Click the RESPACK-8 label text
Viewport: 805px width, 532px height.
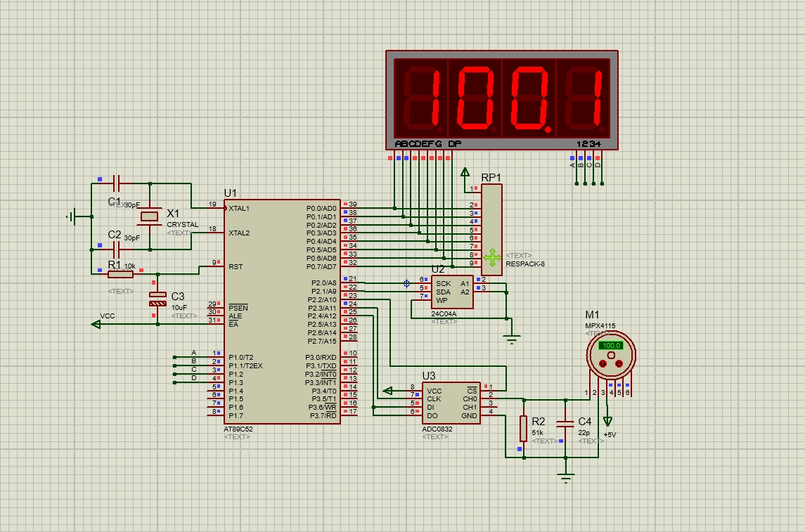pos(525,264)
